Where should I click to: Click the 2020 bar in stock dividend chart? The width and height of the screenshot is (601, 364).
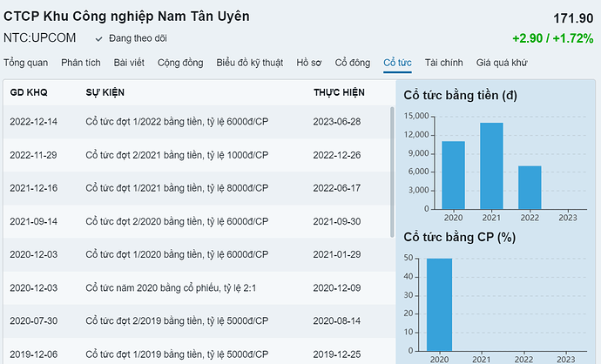(439, 305)
